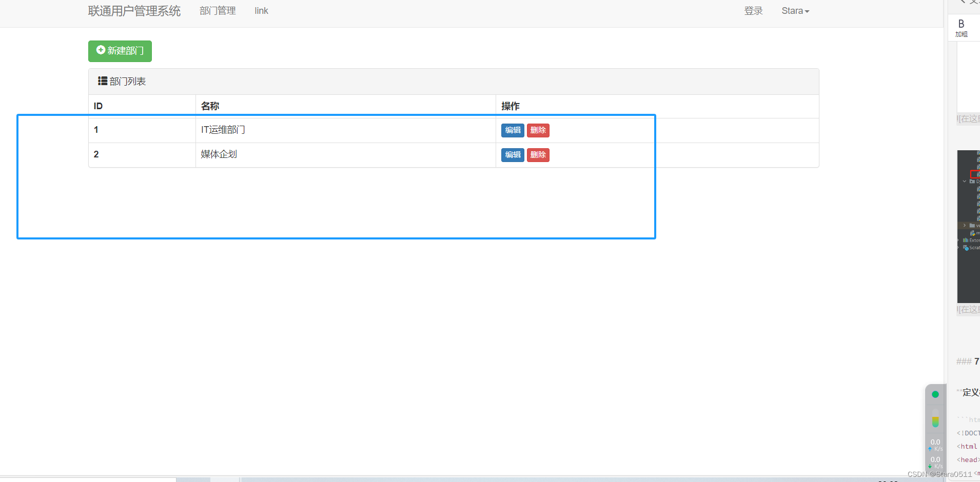
Task: Edit the 媒体企划 row
Action: 513,155
